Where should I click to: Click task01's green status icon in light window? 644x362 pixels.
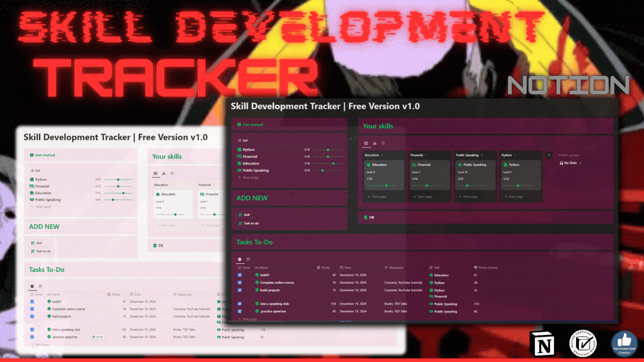click(x=49, y=302)
